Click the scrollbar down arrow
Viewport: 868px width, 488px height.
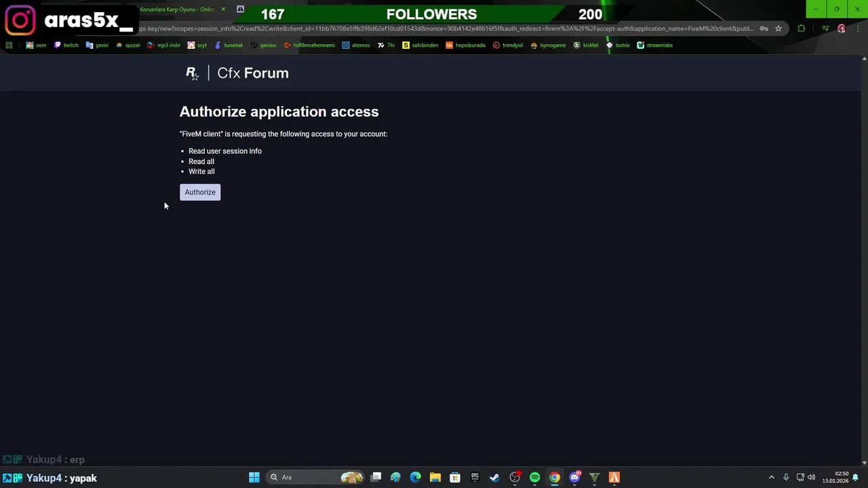pyautogui.click(x=864, y=463)
